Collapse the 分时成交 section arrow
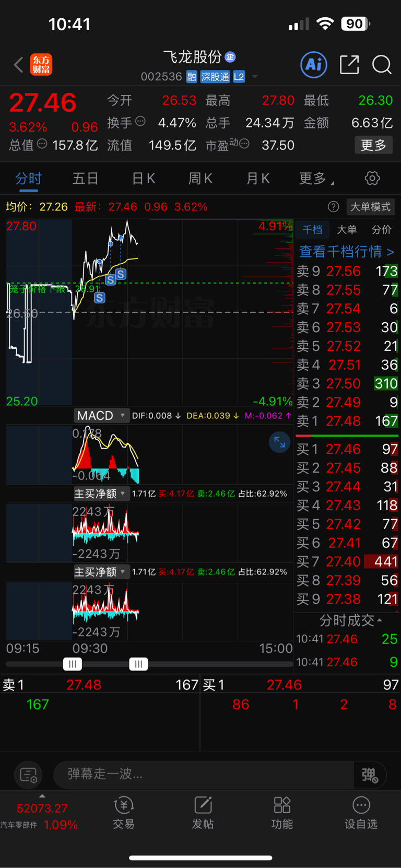 tap(380, 620)
